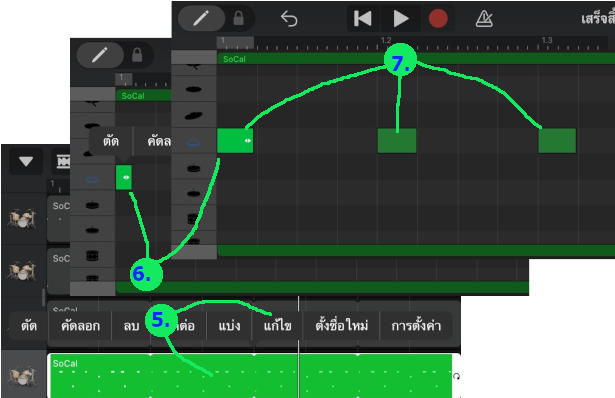Viewport: 615px width, 398px height.
Task: Select the bright green SoCal region at bottom
Action: (251, 376)
